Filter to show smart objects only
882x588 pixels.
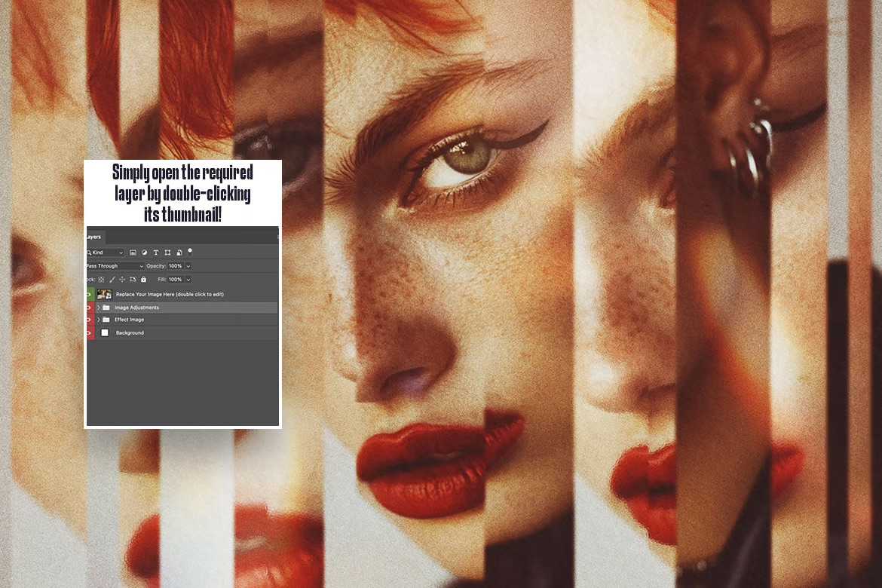pyautogui.click(x=179, y=252)
